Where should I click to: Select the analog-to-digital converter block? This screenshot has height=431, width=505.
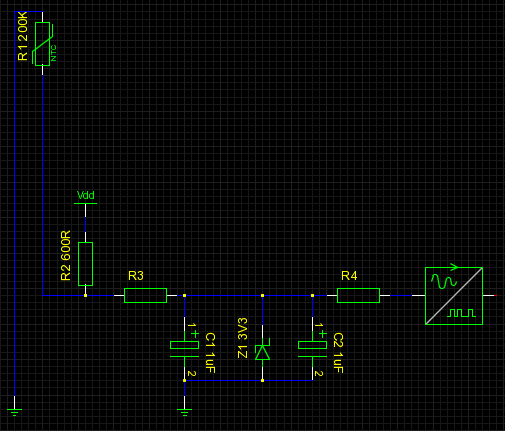point(454,295)
